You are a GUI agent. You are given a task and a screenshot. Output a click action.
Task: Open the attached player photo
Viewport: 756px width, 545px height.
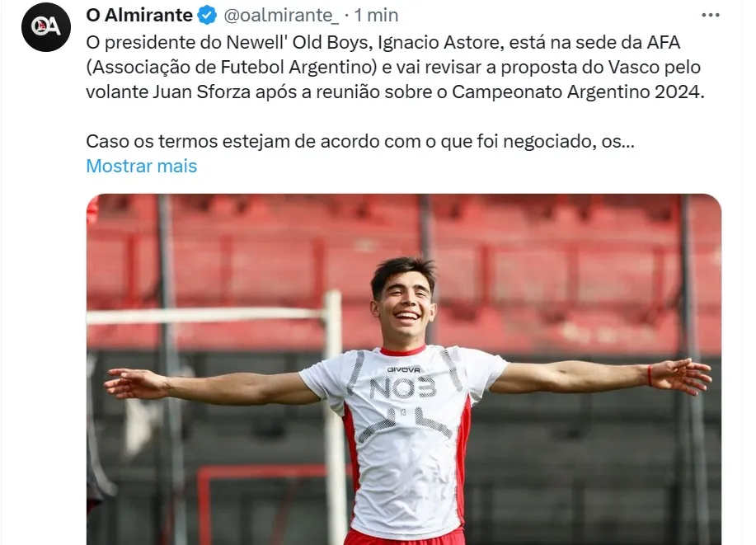(404, 369)
